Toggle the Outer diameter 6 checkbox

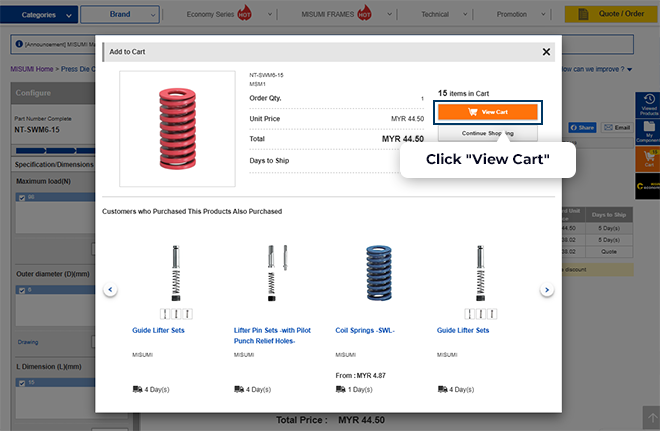22,290
